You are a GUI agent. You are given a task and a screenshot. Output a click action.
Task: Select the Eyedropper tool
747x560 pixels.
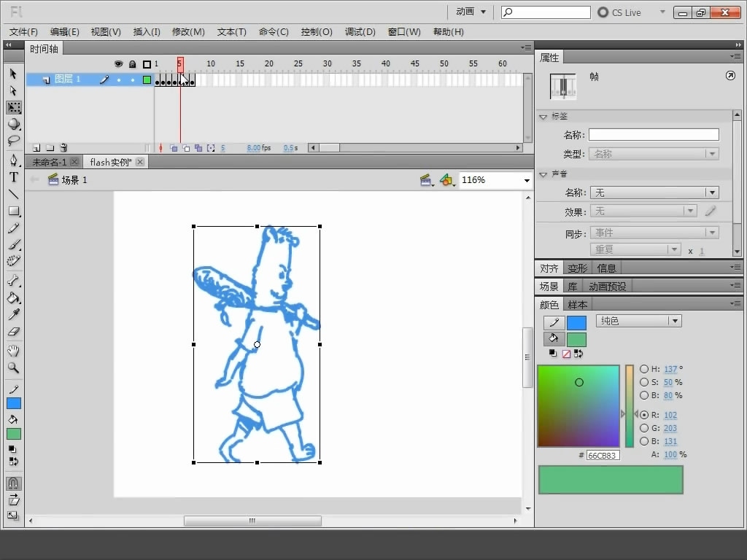click(13, 315)
